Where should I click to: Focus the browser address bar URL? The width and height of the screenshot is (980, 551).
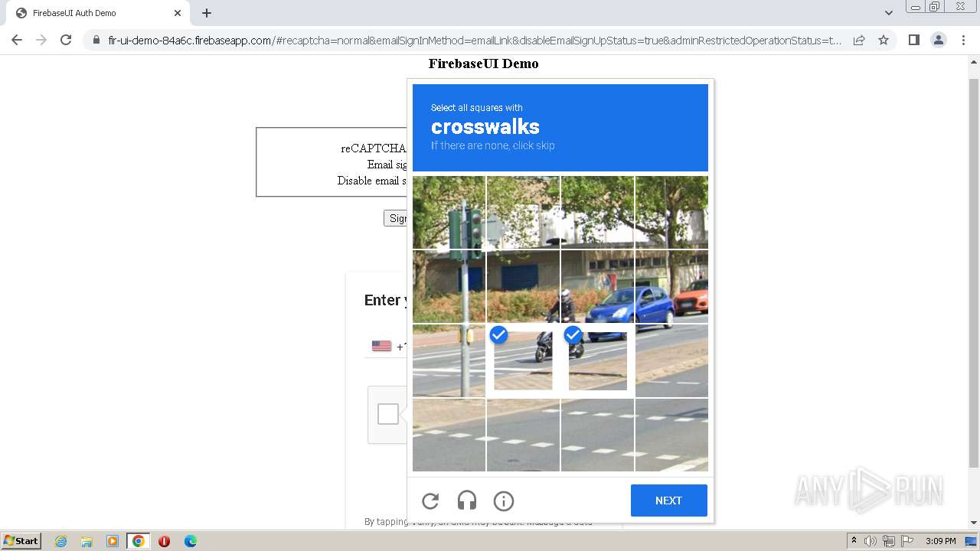pyautogui.click(x=475, y=41)
